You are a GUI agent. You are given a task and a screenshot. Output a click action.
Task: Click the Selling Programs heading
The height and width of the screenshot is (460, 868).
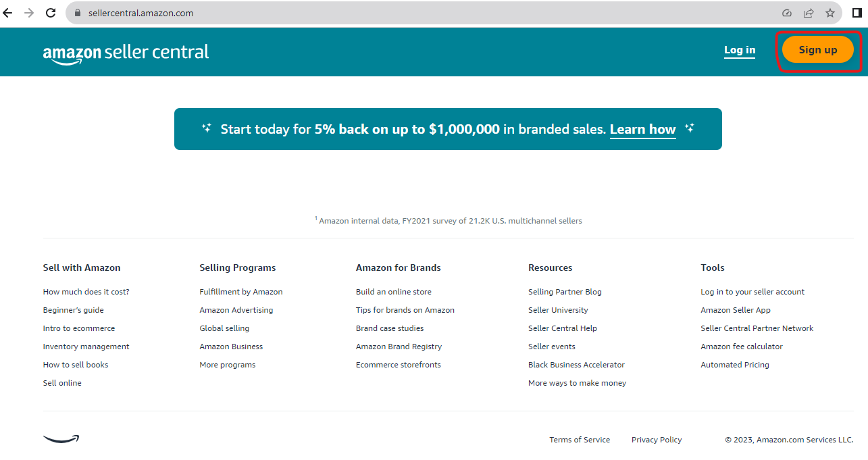point(238,267)
